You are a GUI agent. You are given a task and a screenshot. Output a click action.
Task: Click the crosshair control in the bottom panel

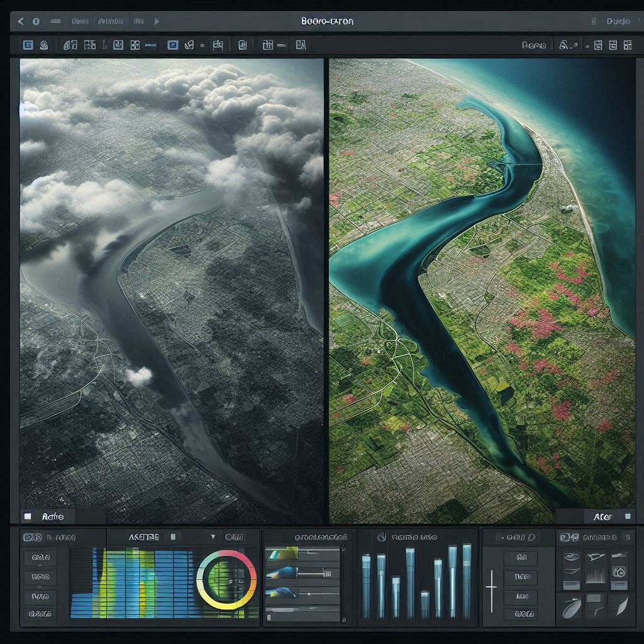(492, 587)
